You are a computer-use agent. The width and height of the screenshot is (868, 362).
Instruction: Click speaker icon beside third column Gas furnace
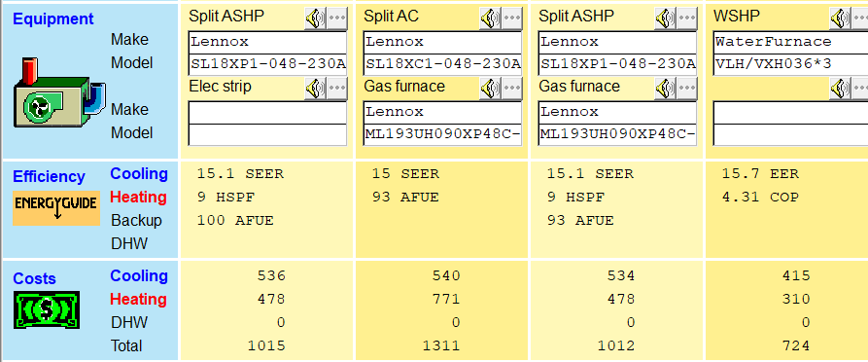point(665,89)
